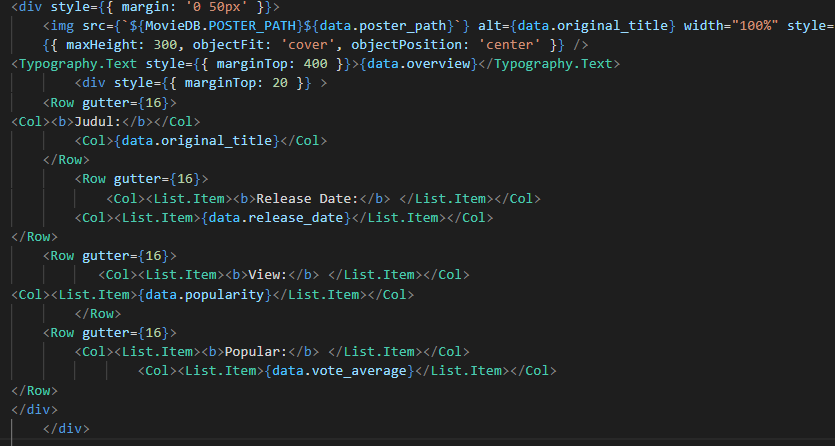Click the alt attribute's data.original_title
835x446 pixels.
click(x=592, y=26)
